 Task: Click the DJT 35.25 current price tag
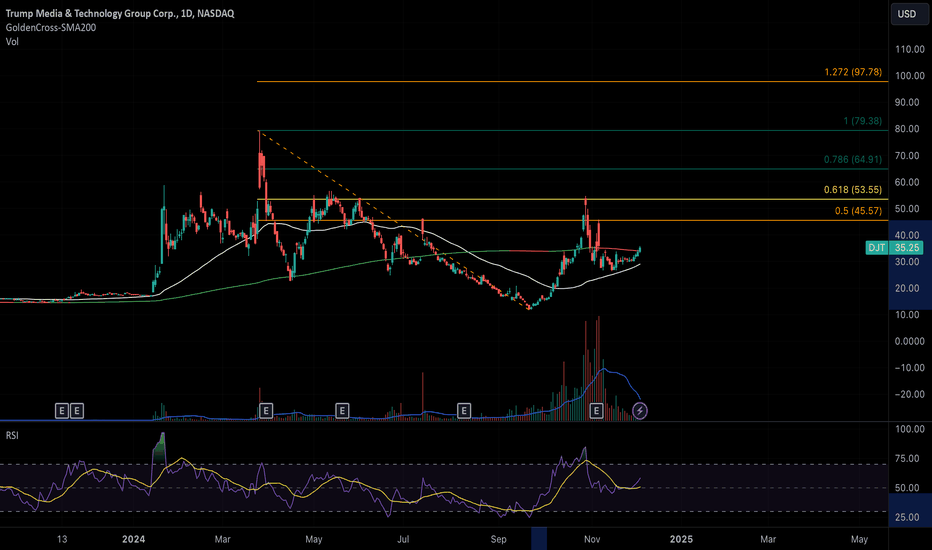894,247
